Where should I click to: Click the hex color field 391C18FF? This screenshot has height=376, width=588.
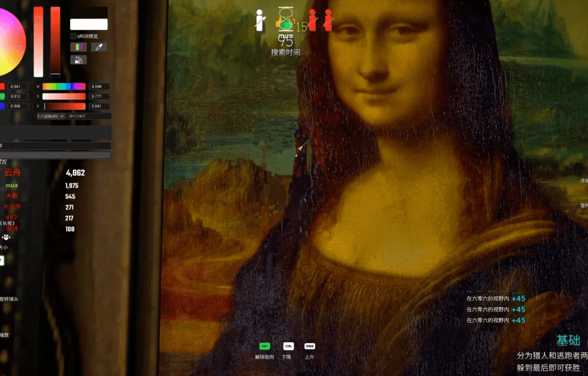coord(89,116)
